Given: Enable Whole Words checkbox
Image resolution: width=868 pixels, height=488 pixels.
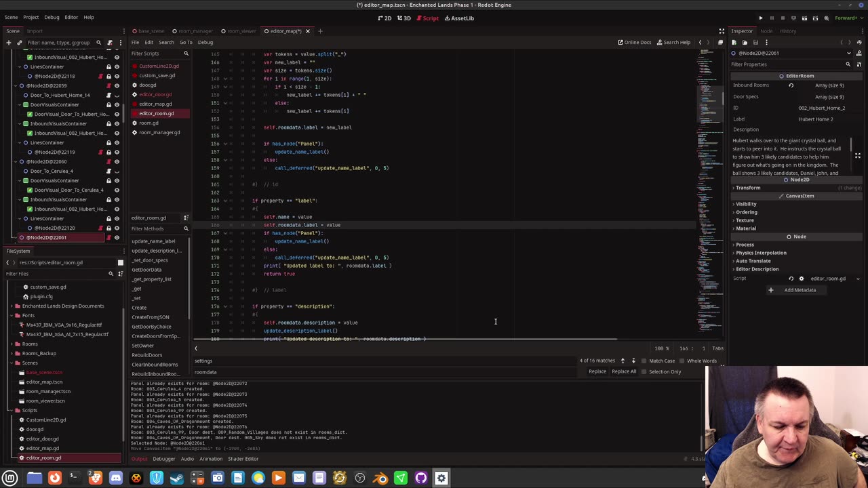Looking at the screenshot, I should click(682, 361).
